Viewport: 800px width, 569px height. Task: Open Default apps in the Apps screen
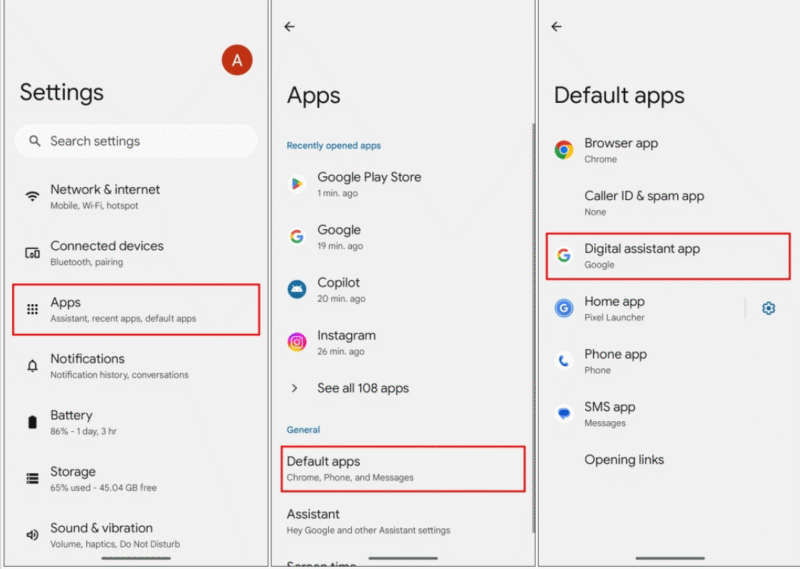[x=403, y=469]
